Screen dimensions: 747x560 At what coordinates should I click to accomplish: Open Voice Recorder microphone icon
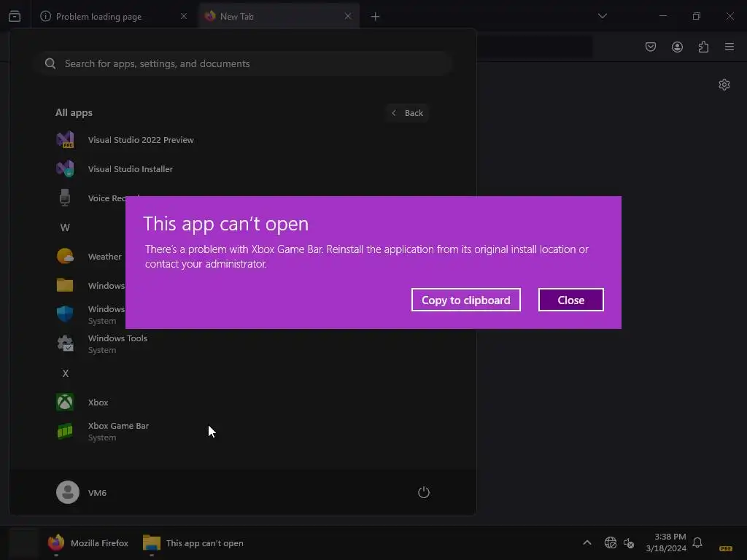65,198
